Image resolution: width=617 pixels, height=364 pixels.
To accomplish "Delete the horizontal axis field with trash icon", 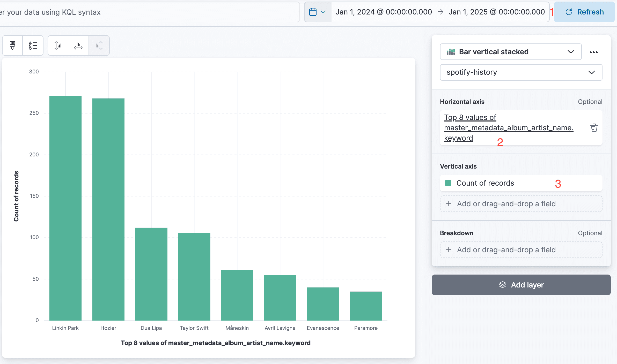I will 594,127.
